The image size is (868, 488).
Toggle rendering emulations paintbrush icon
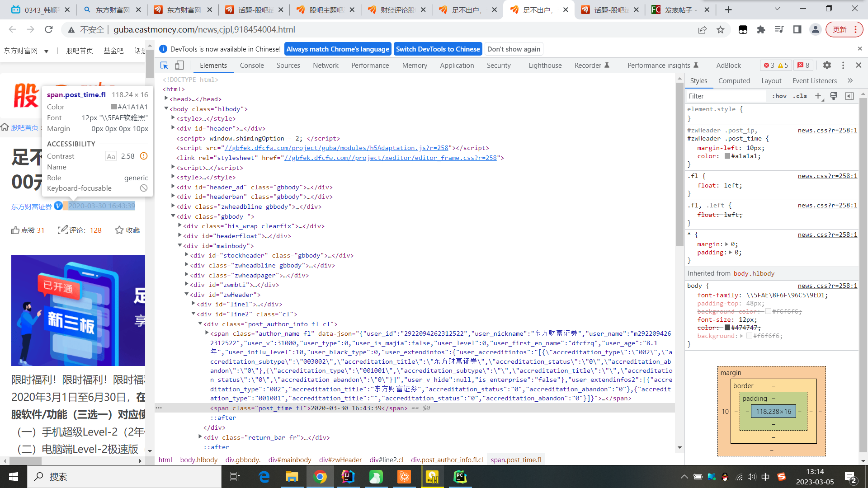click(x=834, y=96)
